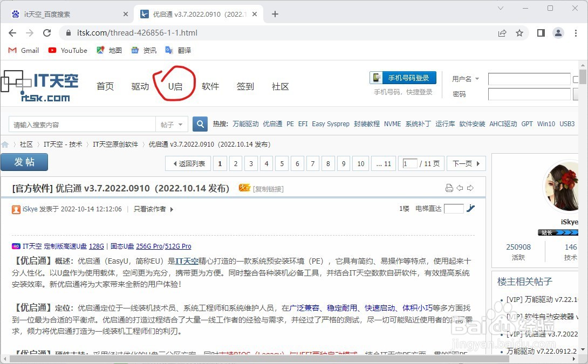The height and width of the screenshot is (364, 588).
Task: Focus the 用户名 input field
Action: [x=529, y=79]
